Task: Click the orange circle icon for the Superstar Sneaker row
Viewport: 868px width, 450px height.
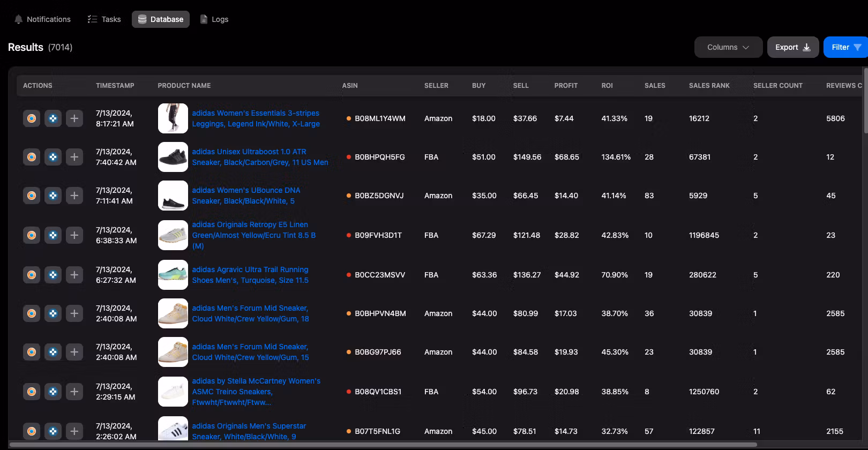Action: [32, 431]
